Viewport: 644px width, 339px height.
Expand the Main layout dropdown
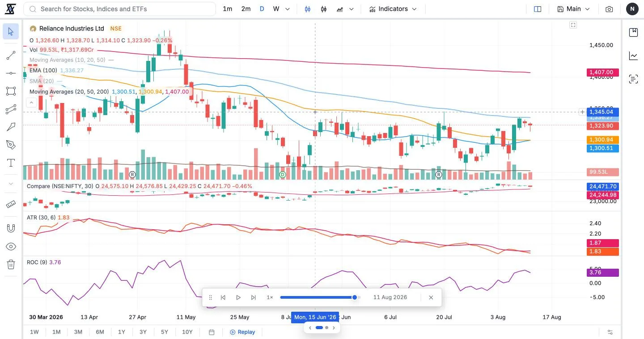tap(574, 9)
